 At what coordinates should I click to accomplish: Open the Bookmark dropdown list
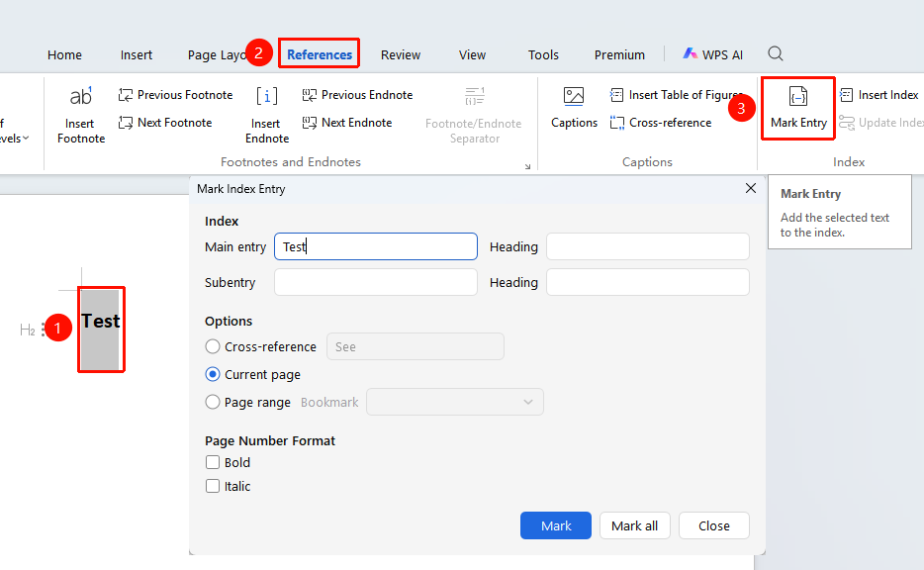pyautogui.click(x=455, y=402)
